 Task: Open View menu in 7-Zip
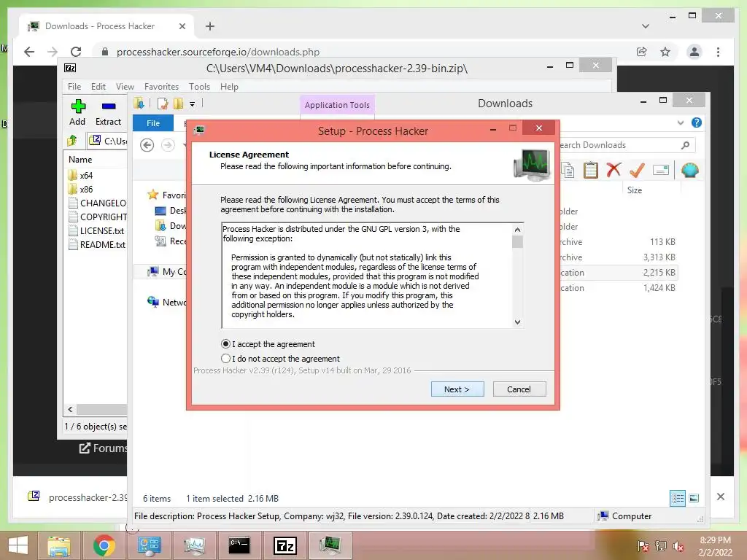point(125,87)
